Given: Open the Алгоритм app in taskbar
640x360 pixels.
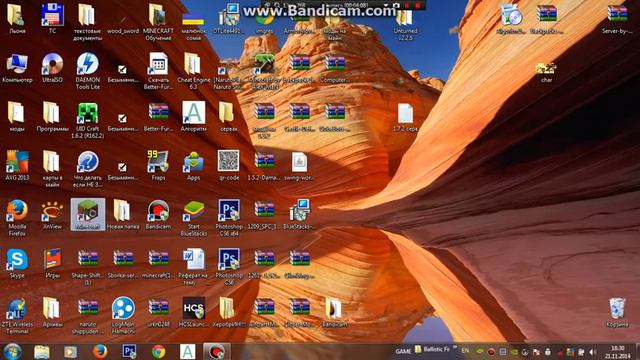Looking at the screenshot, I should (187, 351).
